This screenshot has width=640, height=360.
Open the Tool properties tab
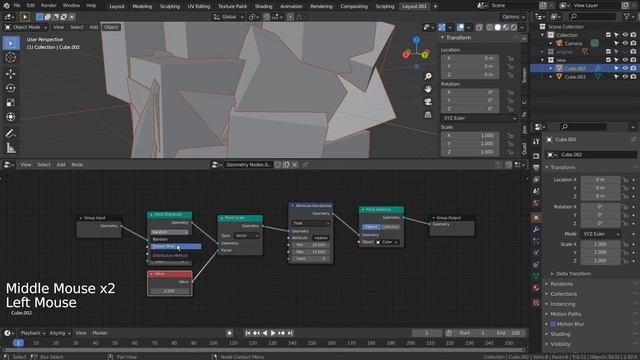click(536, 141)
